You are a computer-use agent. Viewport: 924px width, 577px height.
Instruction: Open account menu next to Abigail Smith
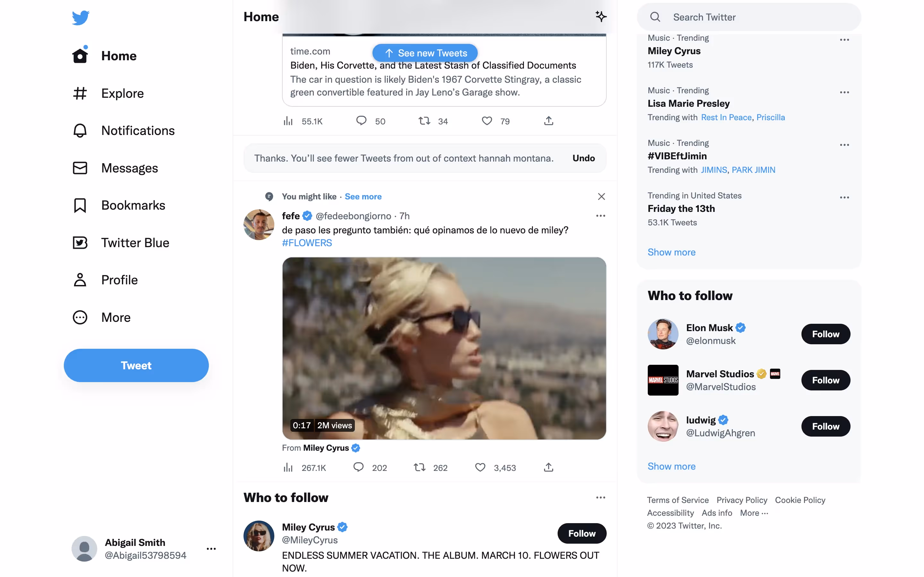click(211, 549)
